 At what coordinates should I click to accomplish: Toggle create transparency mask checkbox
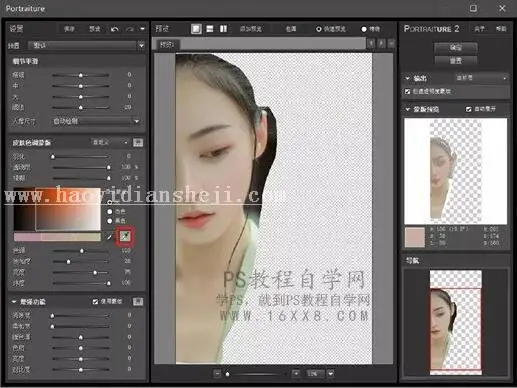coord(407,91)
